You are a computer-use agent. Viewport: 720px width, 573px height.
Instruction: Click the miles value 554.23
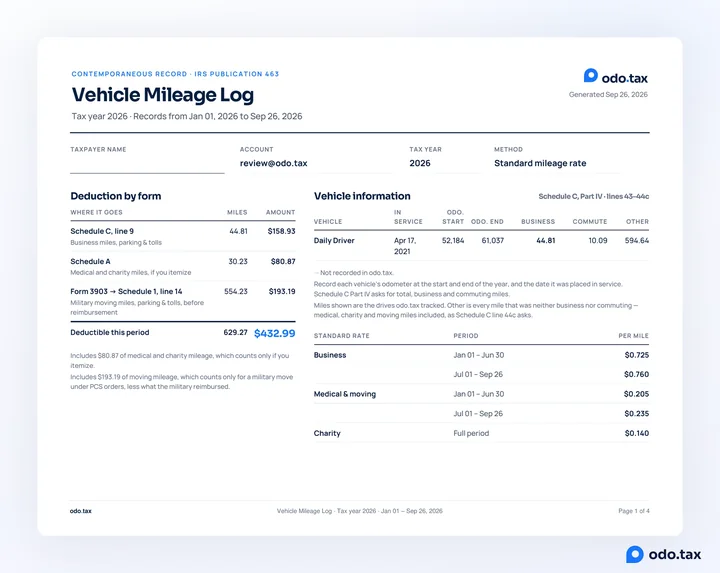click(236, 292)
